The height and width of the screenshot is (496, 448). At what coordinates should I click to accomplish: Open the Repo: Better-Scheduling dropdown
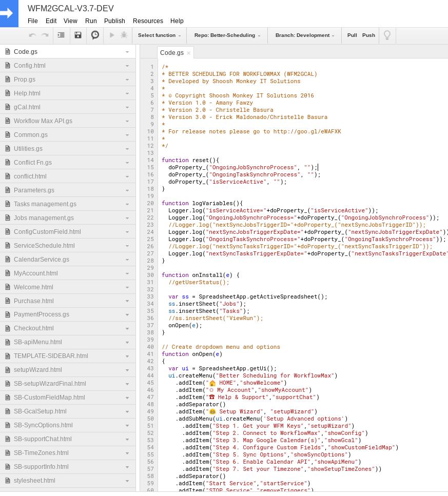click(x=227, y=35)
